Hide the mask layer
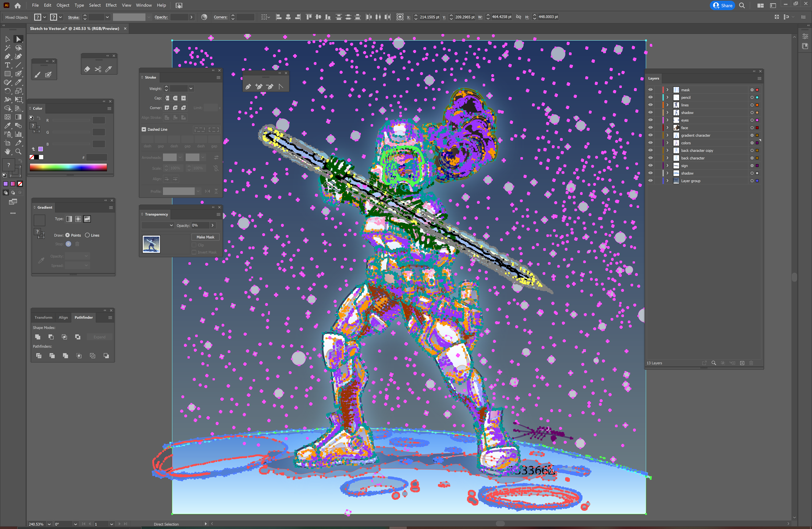Image resolution: width=812 pixels, height=529 pixels. 650,90
